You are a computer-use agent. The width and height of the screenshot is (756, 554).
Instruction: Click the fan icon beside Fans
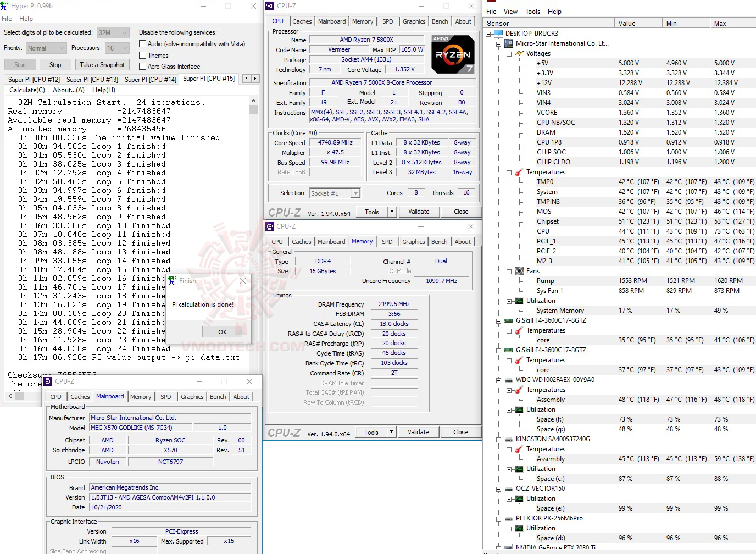coord(519,271)
